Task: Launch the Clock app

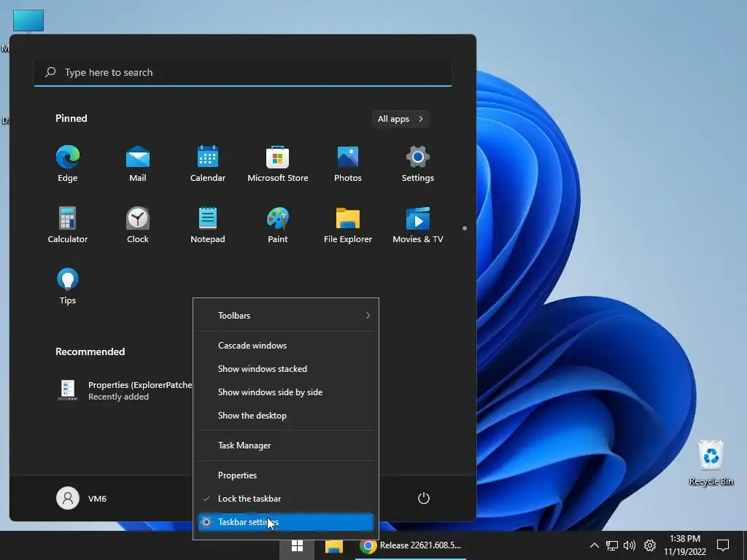Action: [138, 225]
